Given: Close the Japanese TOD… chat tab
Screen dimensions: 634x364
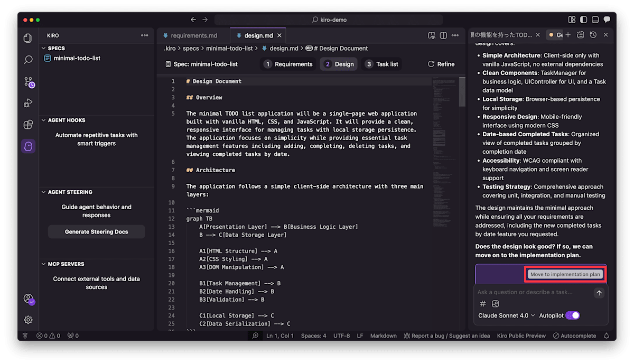Looking at the screenshot, I should click(538, 35).
